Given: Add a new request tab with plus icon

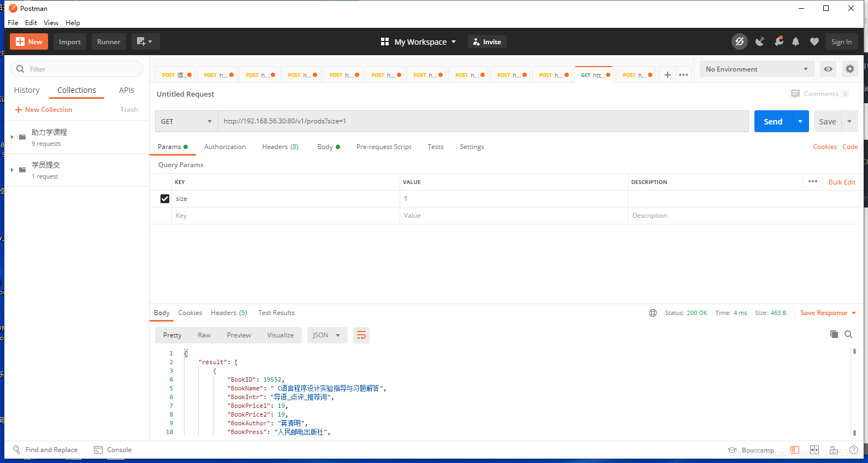Looking at the screenshot, I should click(667, 75).
